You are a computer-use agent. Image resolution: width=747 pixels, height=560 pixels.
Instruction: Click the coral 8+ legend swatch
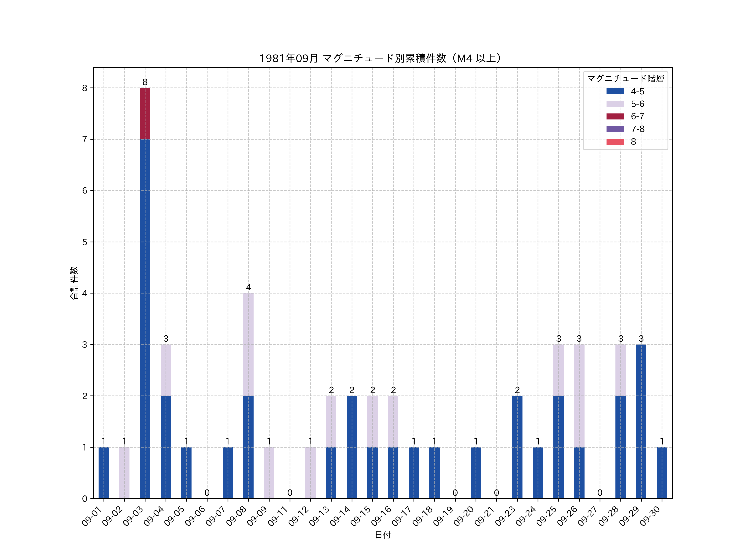[615, 142]
